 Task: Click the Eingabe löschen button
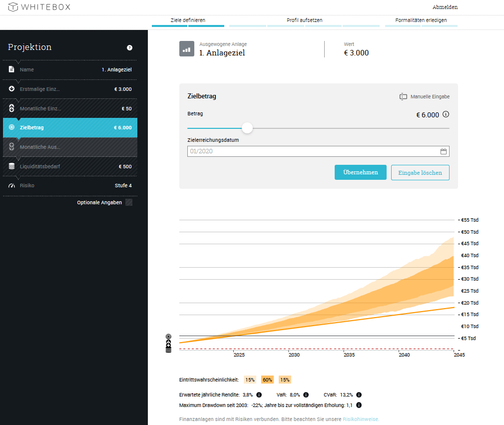pos(420,172)
